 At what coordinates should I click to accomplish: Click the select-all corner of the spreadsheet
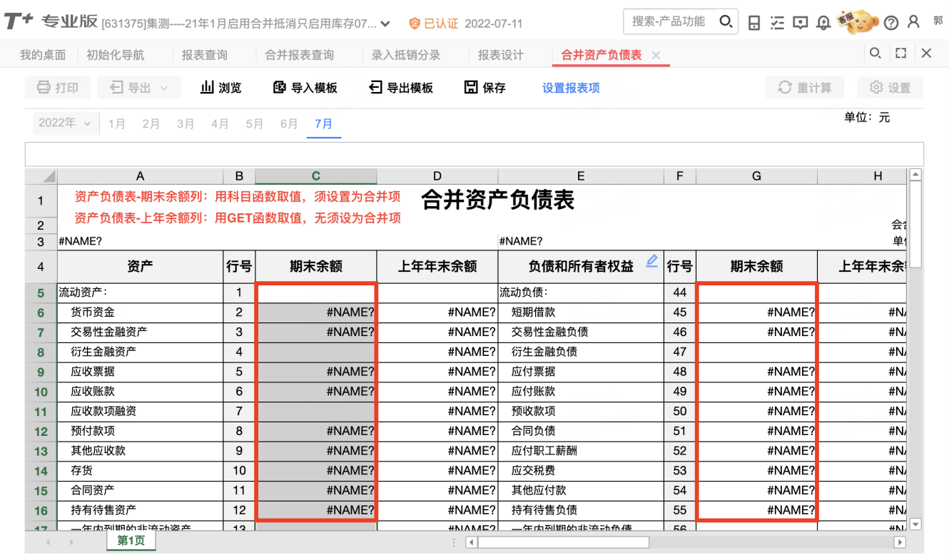coord(41,176)
